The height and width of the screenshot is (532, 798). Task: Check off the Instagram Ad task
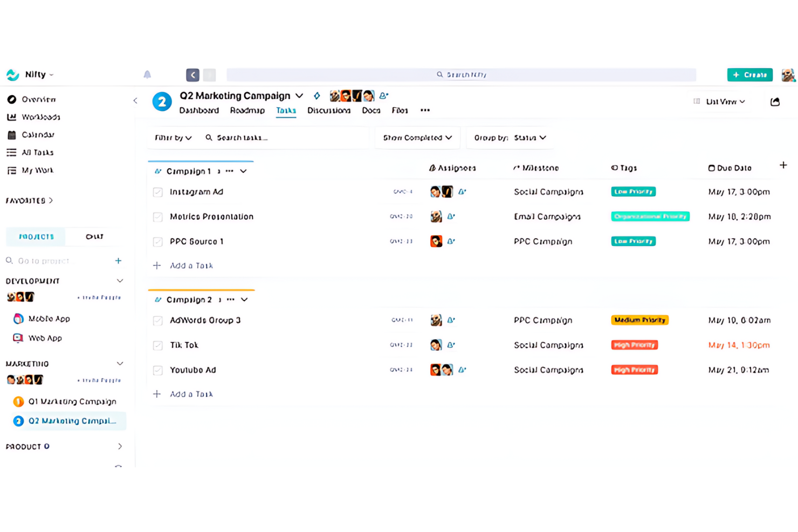coord(158,192)
